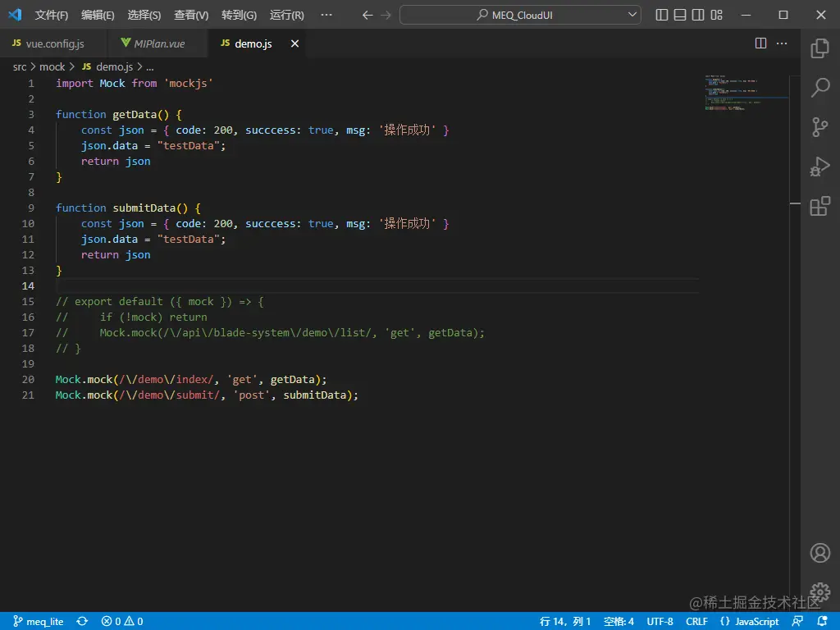Open the 转到(G) menu
Viewport: 840px width, 630px height.
click(x=239, y=15)
